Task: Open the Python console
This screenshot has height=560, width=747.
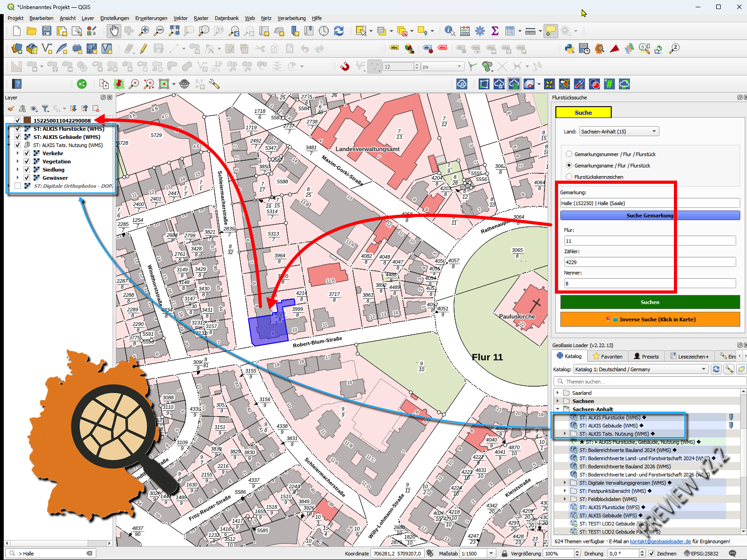Action: click(x=569, y=49)
